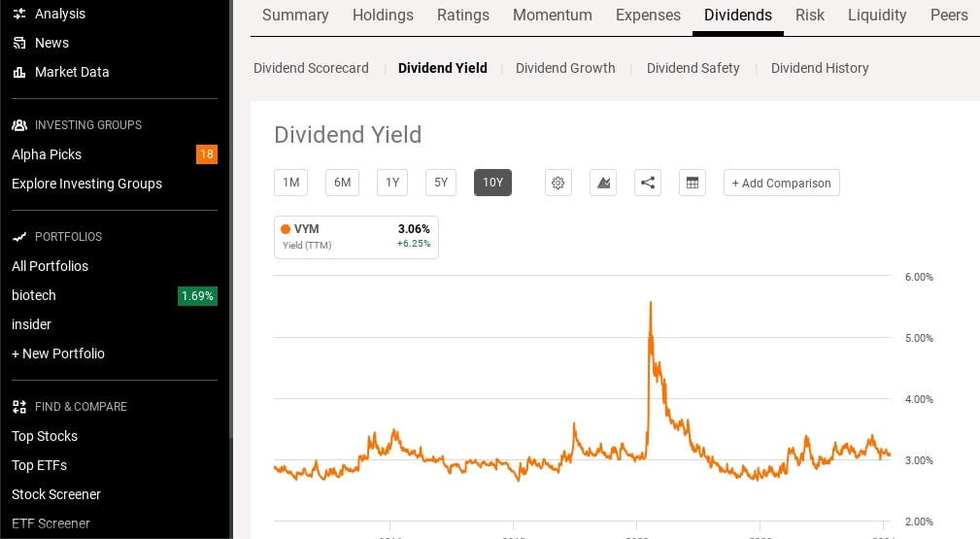Open chart settings gear icon
The width and height of the screenshot is (980, 539).
coord(558,183)
